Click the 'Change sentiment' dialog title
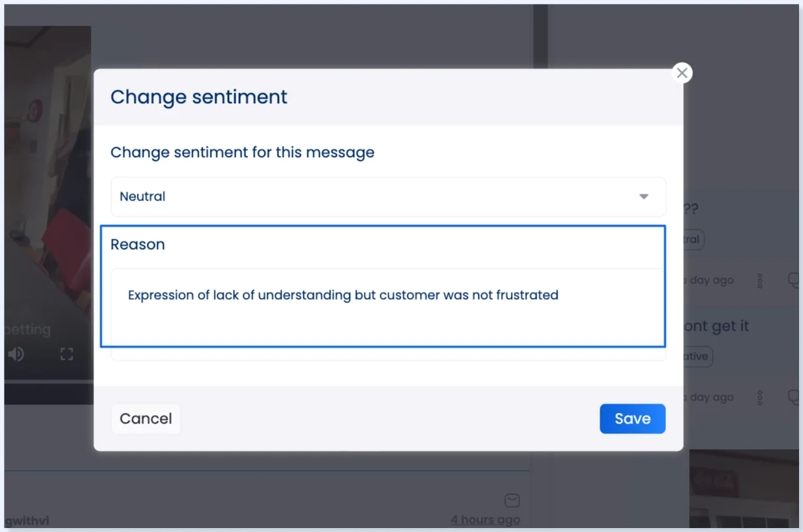Viewport: 803px width, 532px height. (x=199, y=97)
